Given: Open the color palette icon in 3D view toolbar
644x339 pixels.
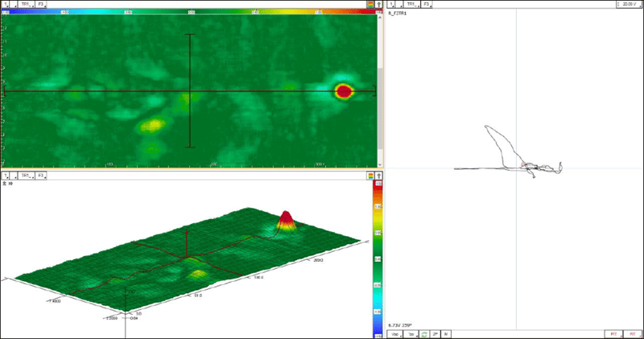Looking at the screenshot, I should coord(370,175).
